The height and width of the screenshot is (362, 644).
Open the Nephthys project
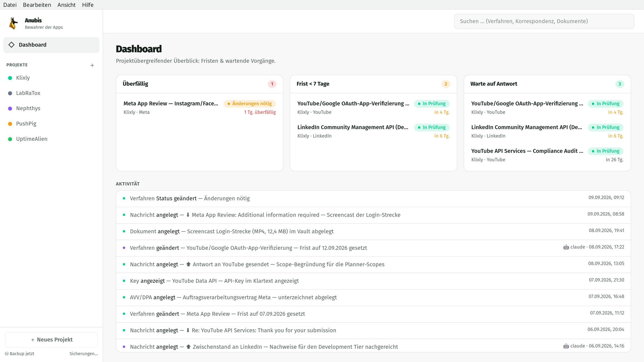51,109
